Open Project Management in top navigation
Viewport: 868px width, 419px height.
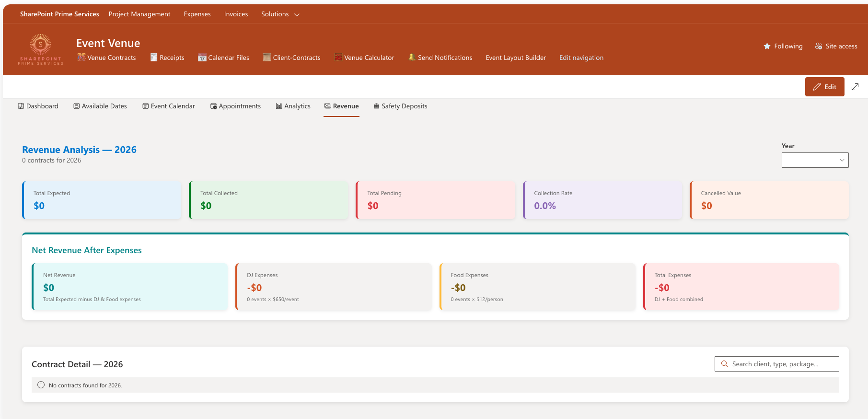point(139,14)
